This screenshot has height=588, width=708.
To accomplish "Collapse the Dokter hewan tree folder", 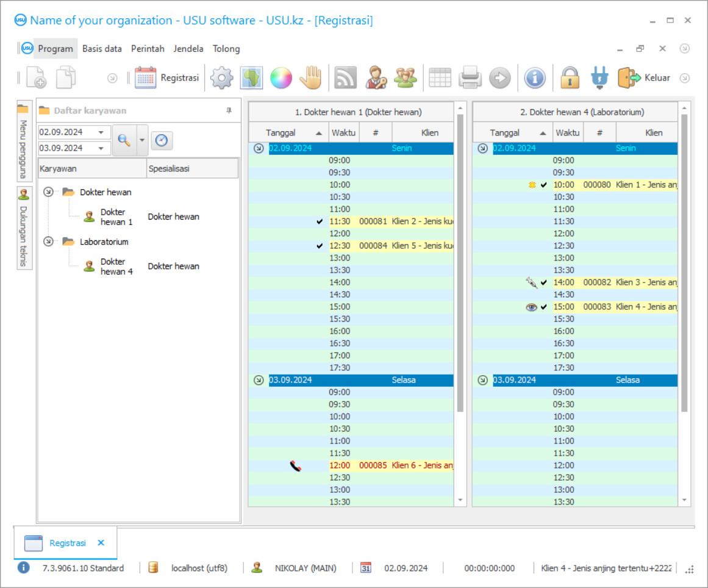I will [48, 192].
